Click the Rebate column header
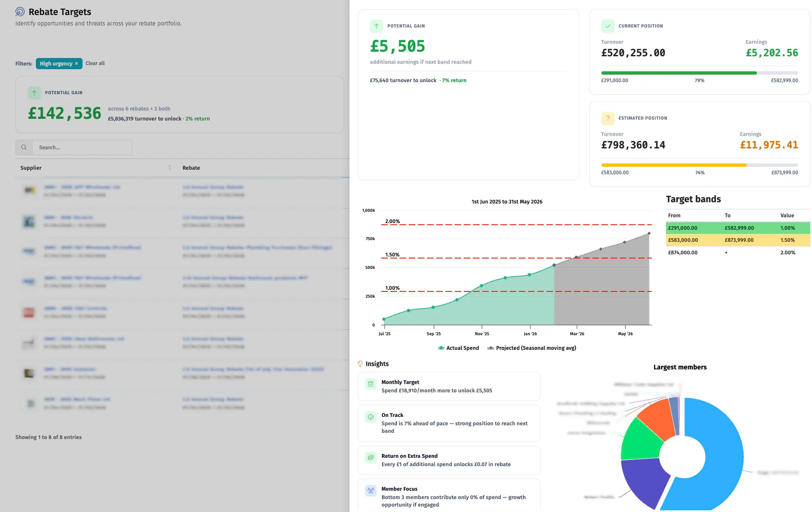The height and width of the screenshot is (512, 812). pyautogui.click(x=191, y=168)
